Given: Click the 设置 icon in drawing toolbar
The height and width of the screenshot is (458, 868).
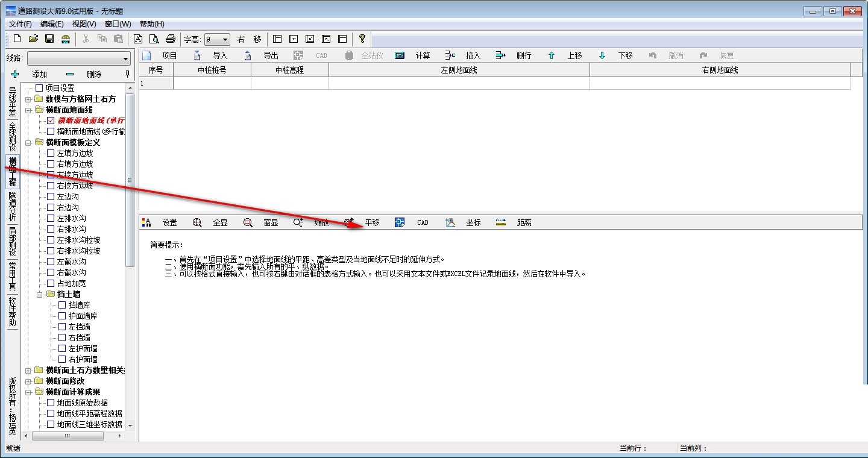Looking at the screenshot, I should click(146, 222).
